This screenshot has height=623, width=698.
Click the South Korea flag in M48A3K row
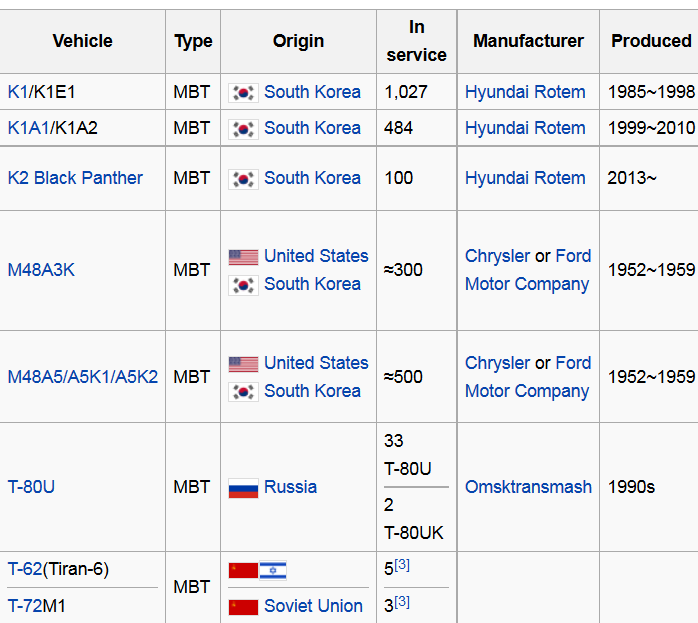243,285
